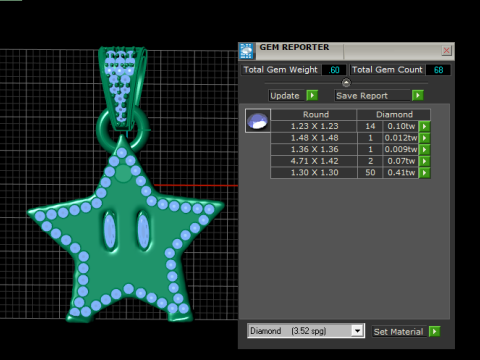480x360 pixels.
Task: Click the 0.10tw weight cell
Action: tap(401, 126)
